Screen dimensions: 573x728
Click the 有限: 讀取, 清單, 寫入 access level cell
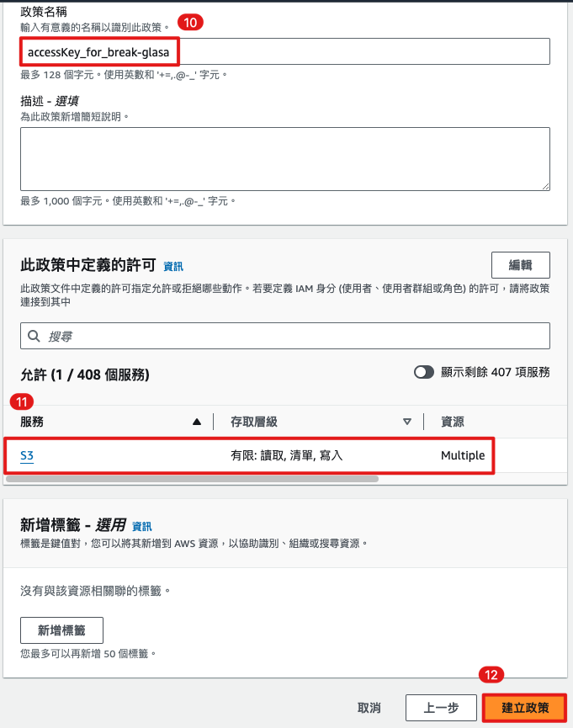coord(287,455)
